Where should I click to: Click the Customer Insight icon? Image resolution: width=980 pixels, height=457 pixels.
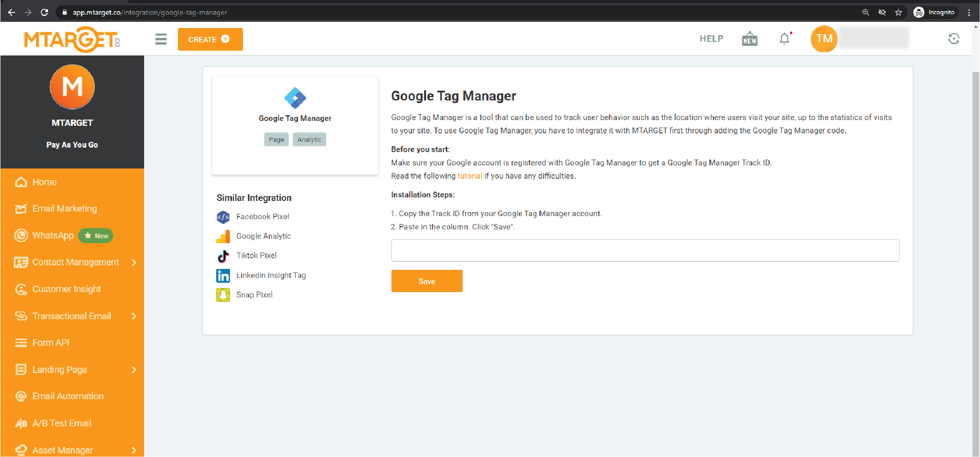click(x=21, y=289)
